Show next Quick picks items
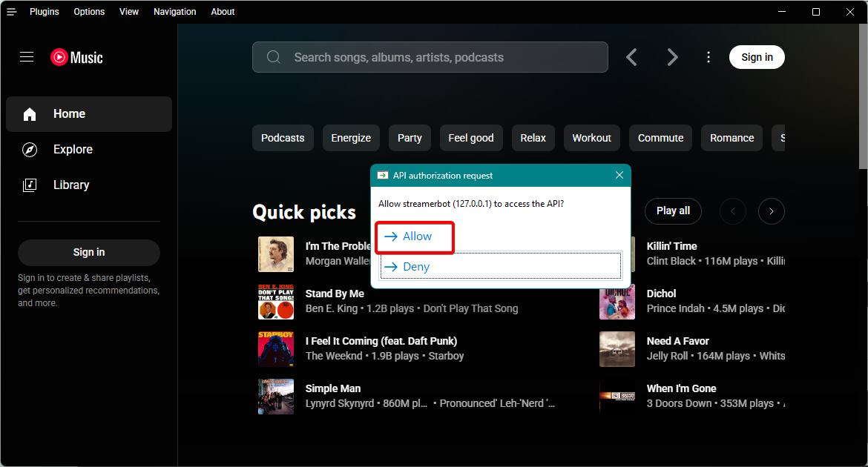Screen dimensions: 868x467 771,211
